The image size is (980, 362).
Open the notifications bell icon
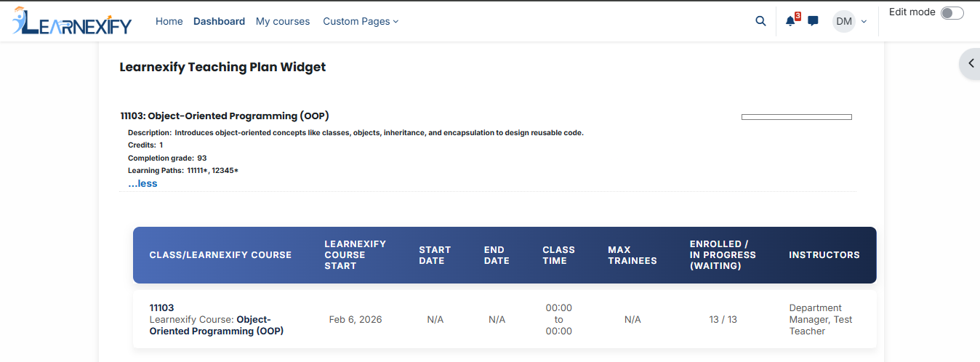[790, 21]
